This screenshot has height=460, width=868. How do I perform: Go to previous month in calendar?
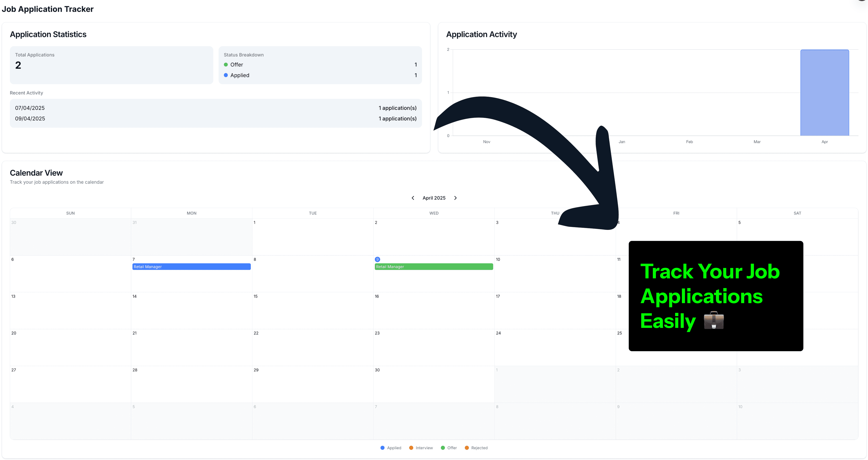(x=413, y=198)
